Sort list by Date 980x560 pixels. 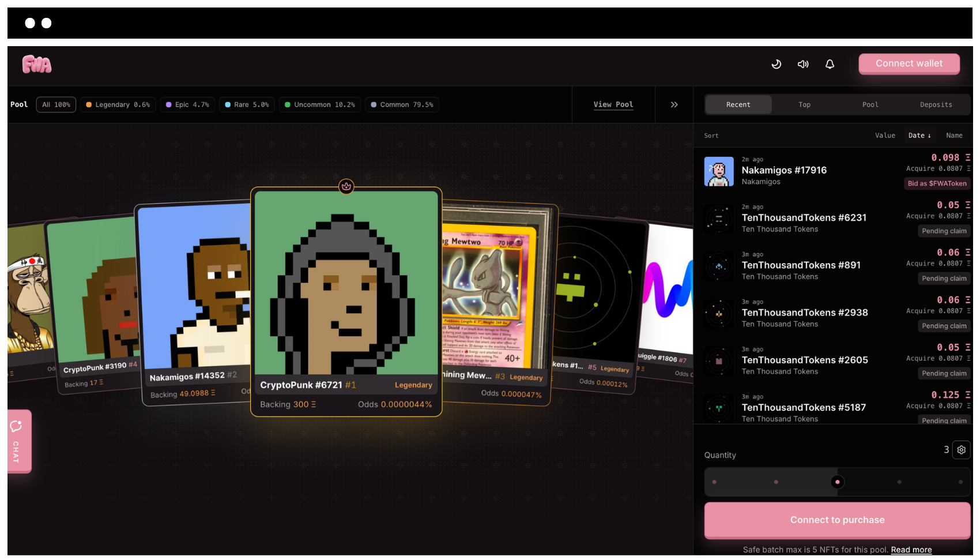tap(919, 136)
